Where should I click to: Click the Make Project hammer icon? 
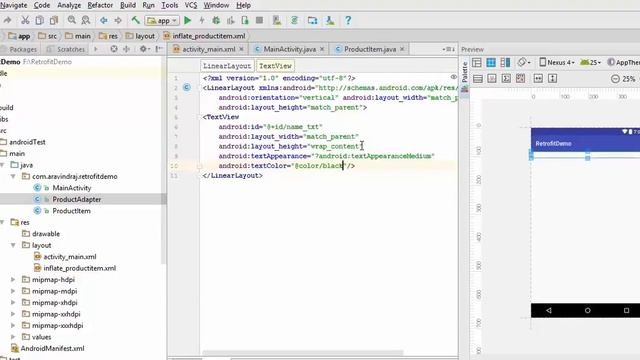coord(136,20)
